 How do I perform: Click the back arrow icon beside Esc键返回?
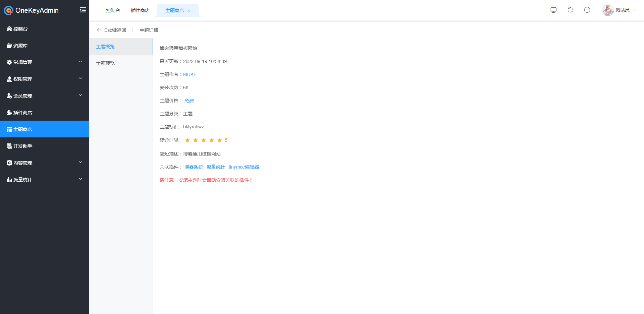pyautogui.click(x=99, y=30)
